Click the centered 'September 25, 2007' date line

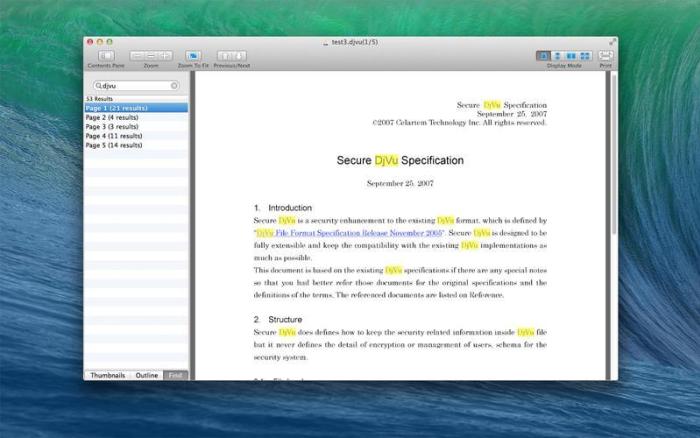click(x=400, y=183)
